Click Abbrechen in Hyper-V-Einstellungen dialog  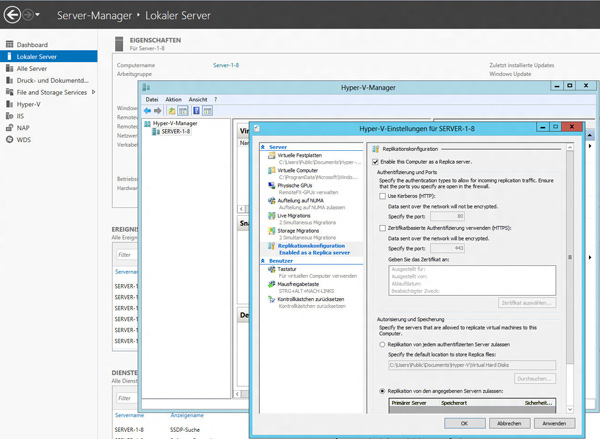(x=509, y=423)
